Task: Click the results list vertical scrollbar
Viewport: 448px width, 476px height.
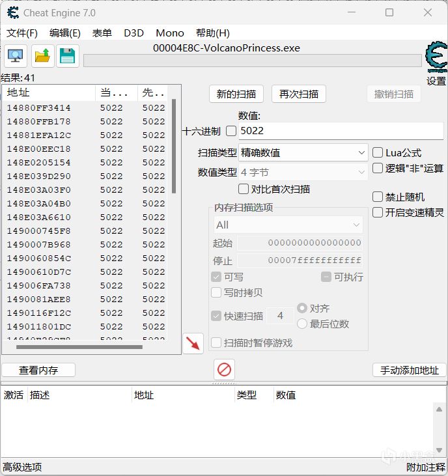Action: [174, 146]
